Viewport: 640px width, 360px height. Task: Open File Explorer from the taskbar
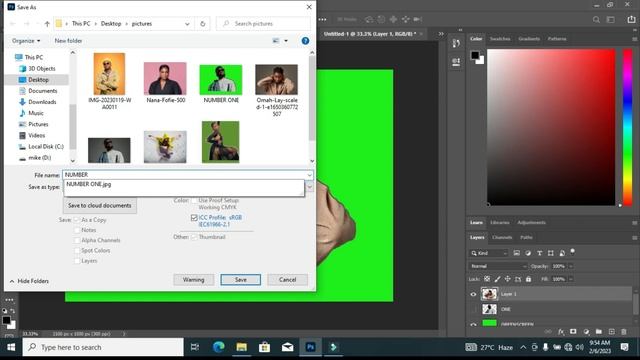(x=242, y=347)
